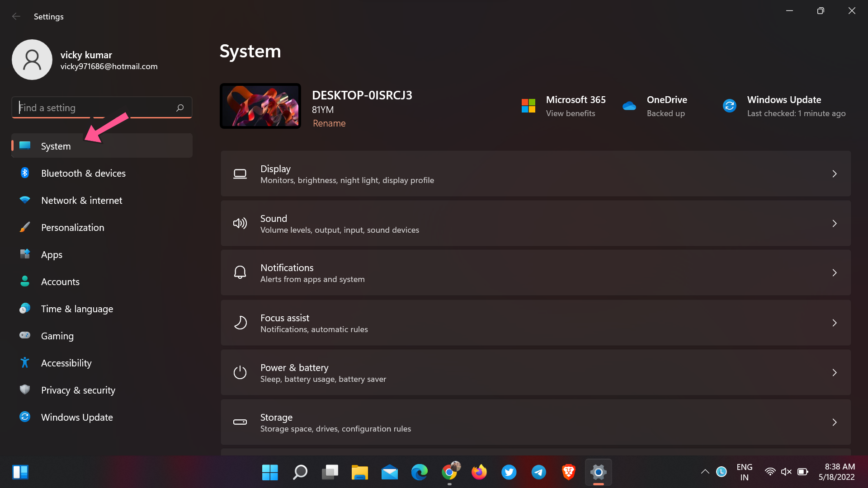Open Bluetooth & devices settings
This screenshot has height=488, width=868.
point(84,173)
